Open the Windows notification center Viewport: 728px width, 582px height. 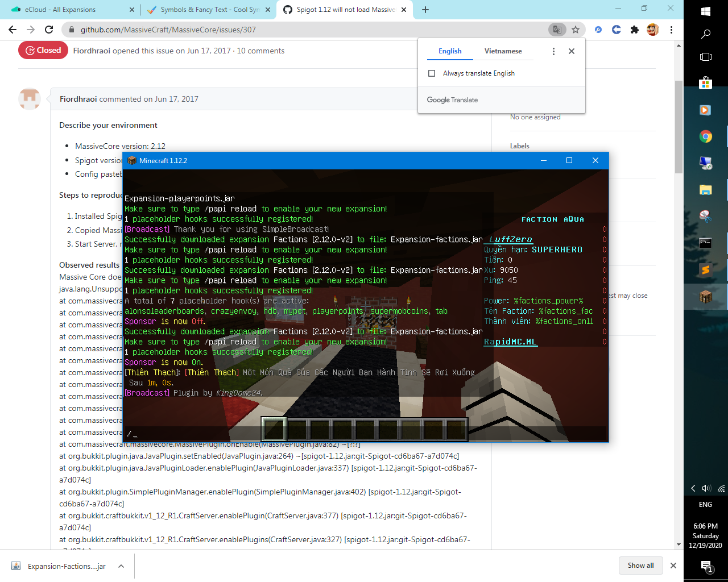click(x=706, y=566)
